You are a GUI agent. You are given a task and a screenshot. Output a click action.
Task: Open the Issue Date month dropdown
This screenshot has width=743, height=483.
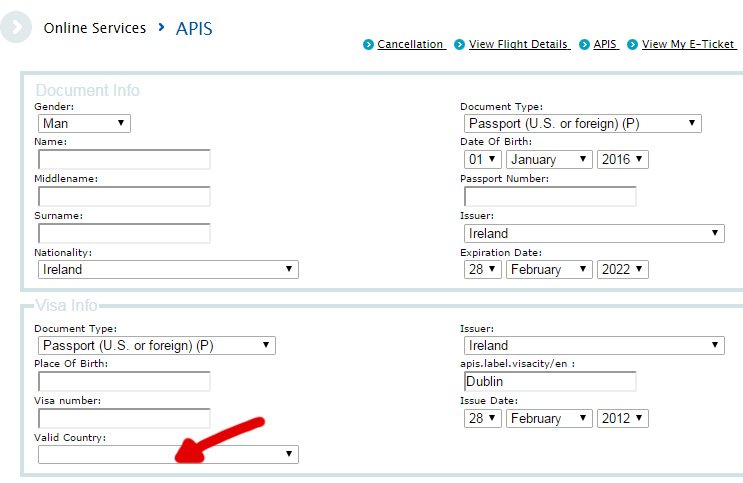(x=549, y=418)
